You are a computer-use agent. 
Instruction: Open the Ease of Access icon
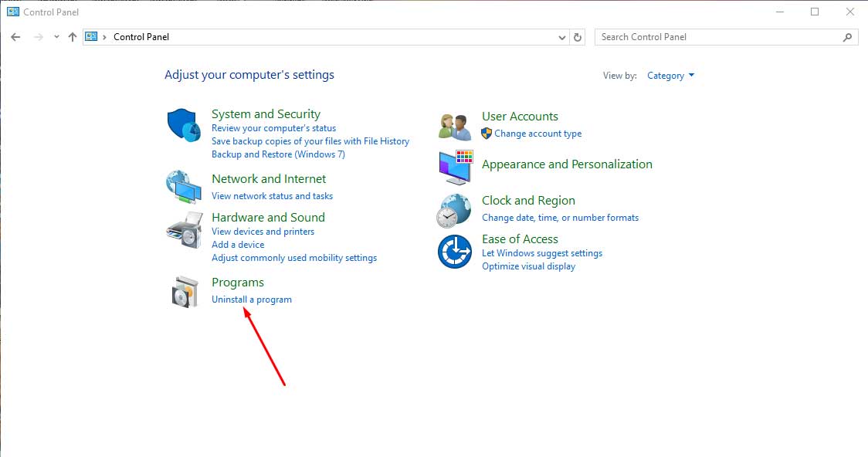pos(454,252)
